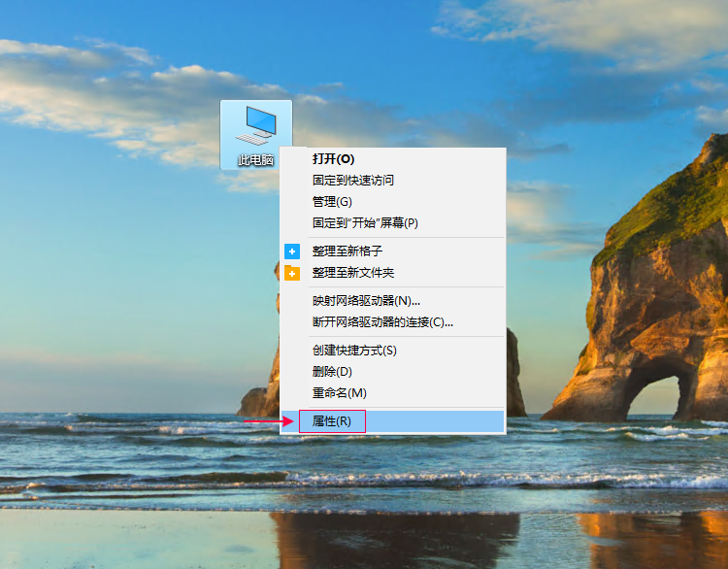Choose 映射网络驱动器(N)... entry

point(393,301)
